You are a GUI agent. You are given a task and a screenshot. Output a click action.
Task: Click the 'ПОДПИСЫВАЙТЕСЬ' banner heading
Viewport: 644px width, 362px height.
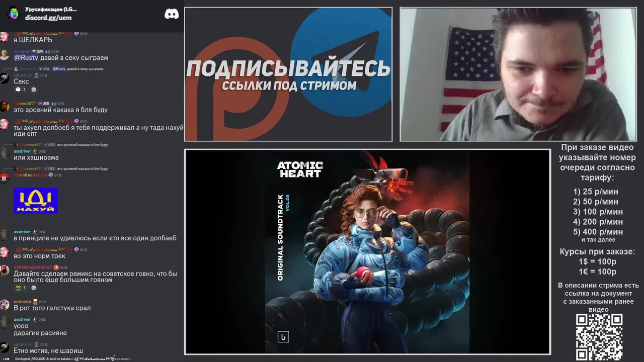click(x=288, y=68)
